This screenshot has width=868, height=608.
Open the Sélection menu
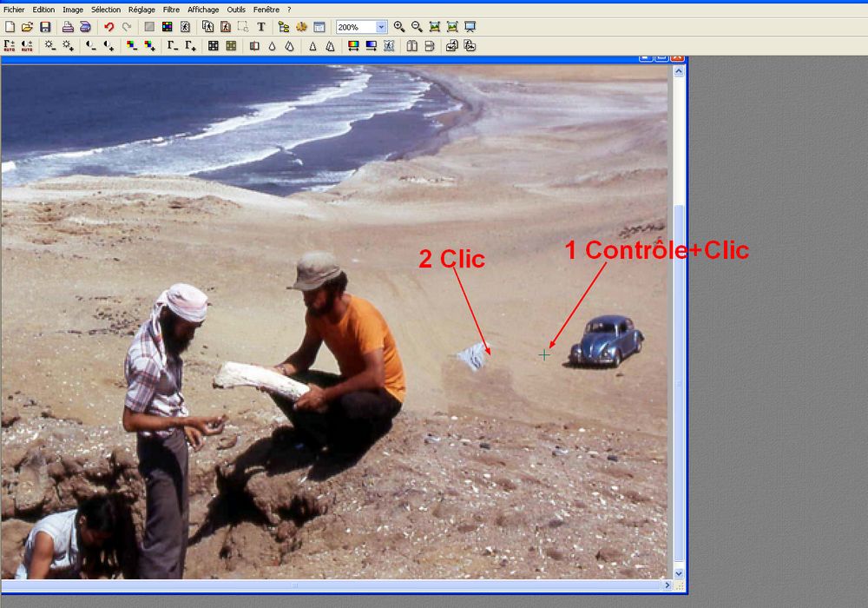coord(106,10)
